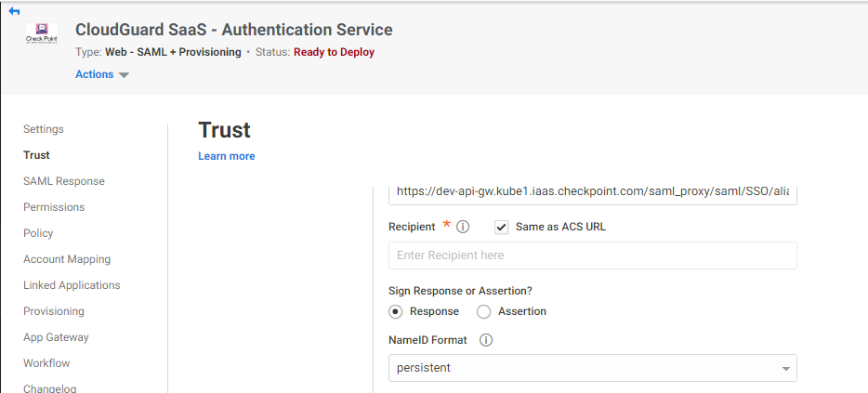Select the Response radio button
This screenshot has height=393, width=868.
395,311
